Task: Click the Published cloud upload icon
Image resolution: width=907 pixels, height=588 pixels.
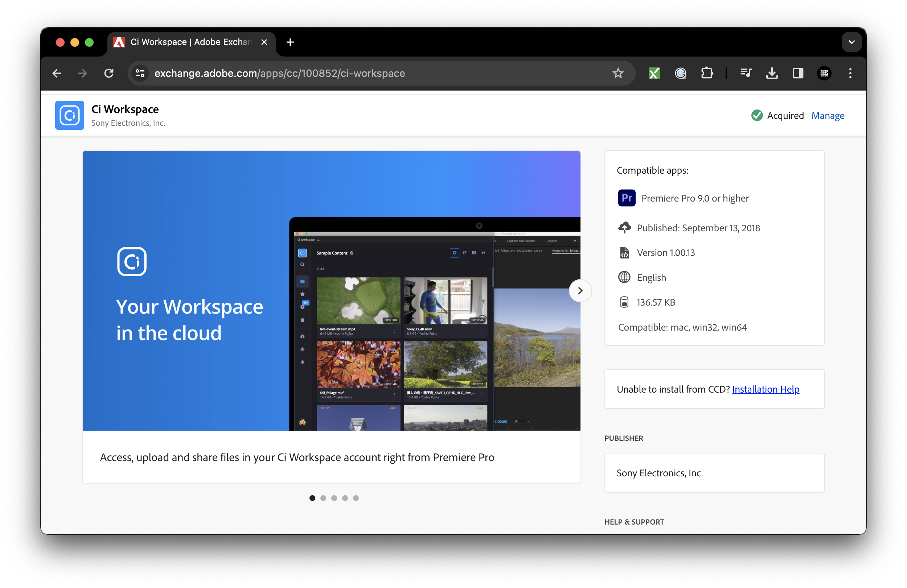Action: pos(624,228)
